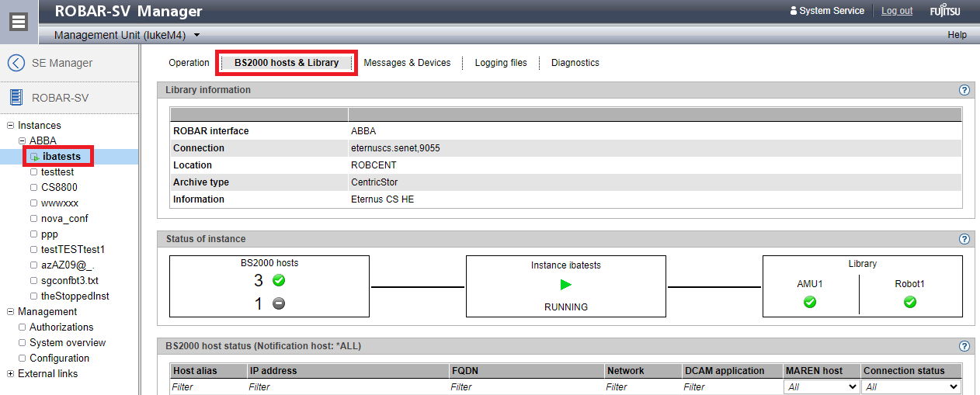Select the sgconfbt3.txt instance
Screen dimensions: 980x395
point(70,281)
